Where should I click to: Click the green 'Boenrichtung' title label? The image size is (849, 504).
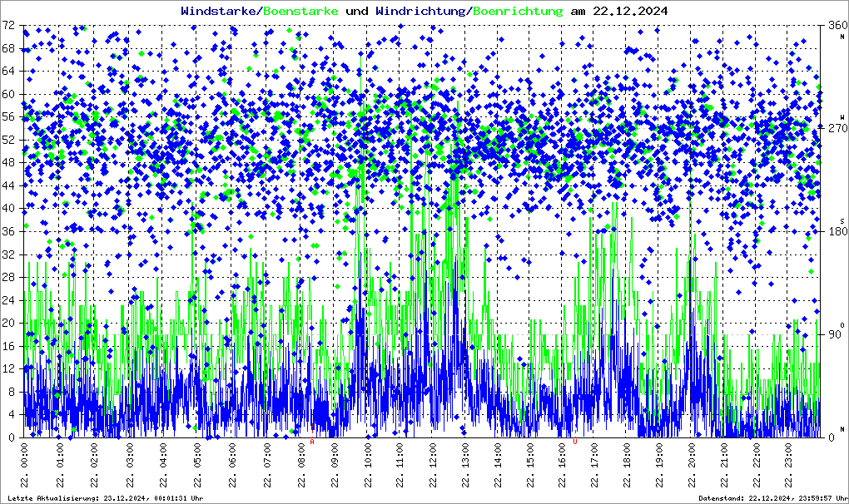coord(519,11)
